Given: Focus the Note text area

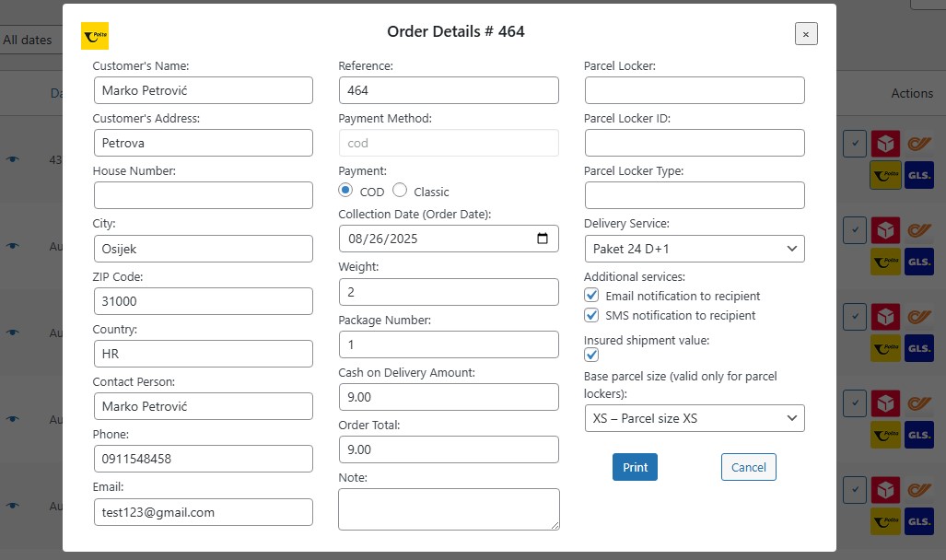Looking at the screenshot, I should pyautogui.click(x=448, y=508).
